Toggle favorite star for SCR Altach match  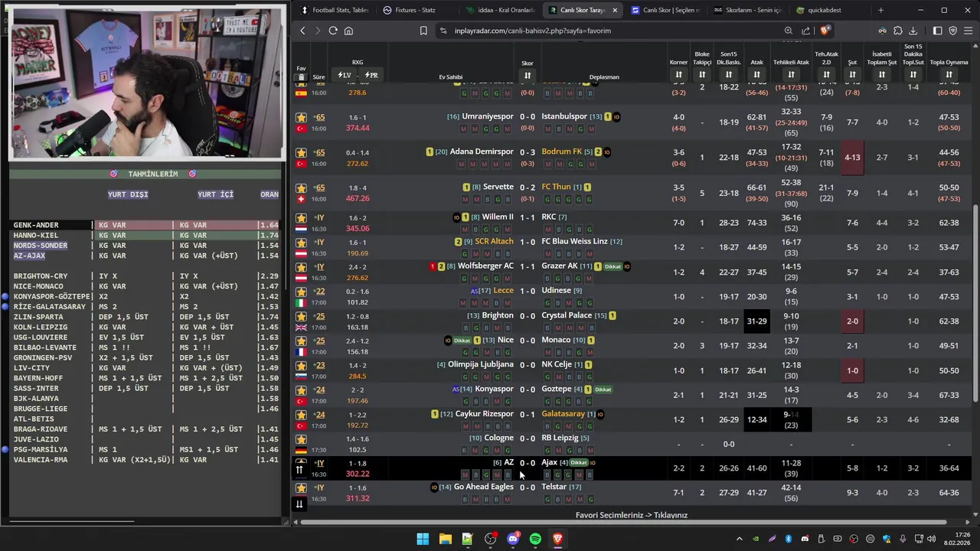301,242
